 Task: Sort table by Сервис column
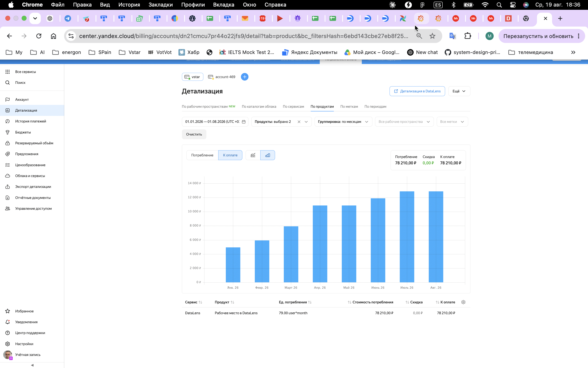point(193,302)
